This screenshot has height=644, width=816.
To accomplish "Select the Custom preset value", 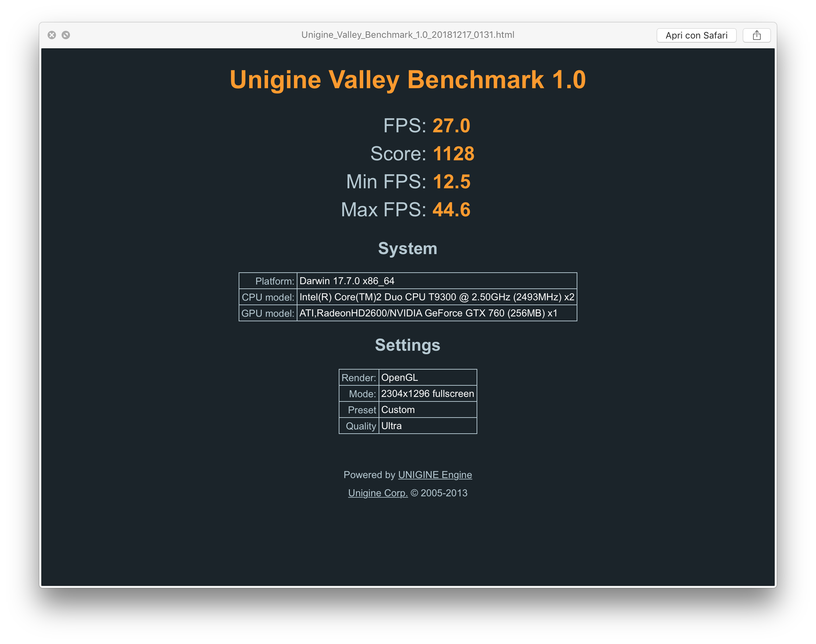I will click(x=428, y=410).
